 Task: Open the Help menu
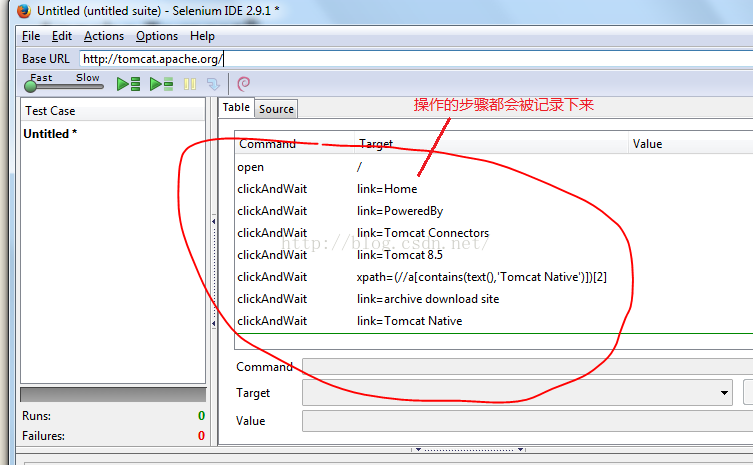point(202,36)
